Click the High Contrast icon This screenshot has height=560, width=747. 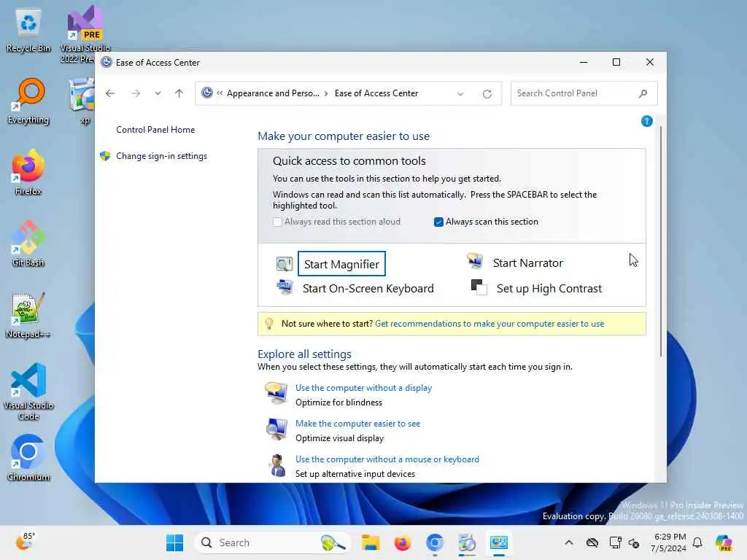pyautogui.click(x=479, y=287)
